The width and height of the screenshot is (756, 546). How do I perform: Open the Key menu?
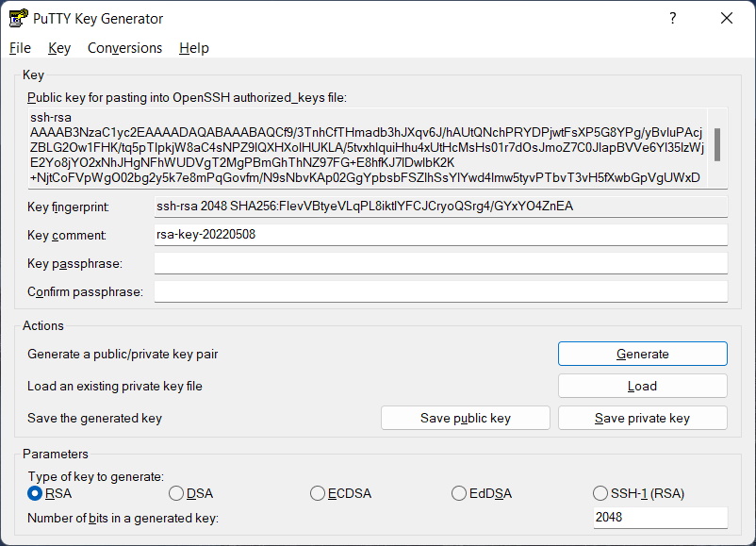pyautogui.click(x=59, y=48)
